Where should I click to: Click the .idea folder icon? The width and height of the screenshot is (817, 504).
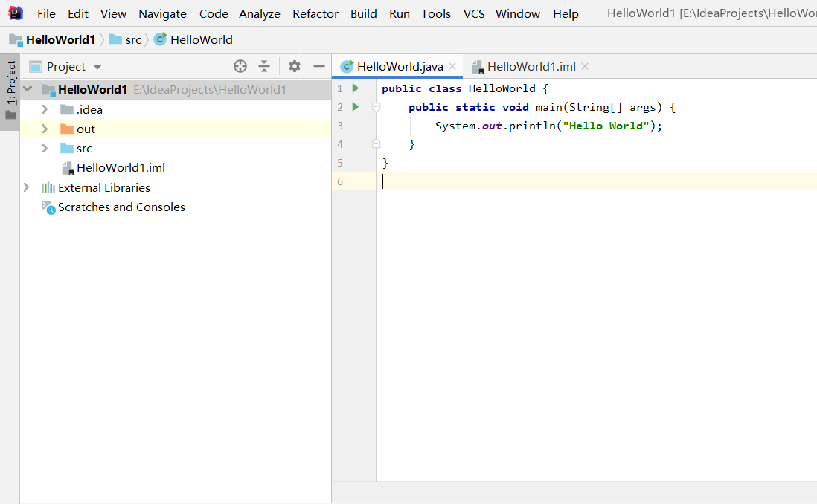[x=67, y=109]
